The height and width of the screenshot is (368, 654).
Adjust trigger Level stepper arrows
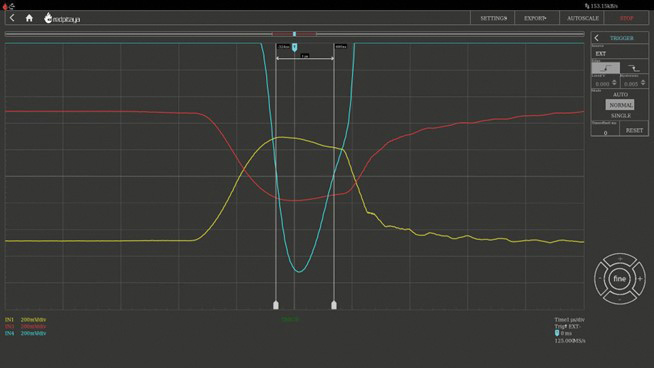(614, 83)
